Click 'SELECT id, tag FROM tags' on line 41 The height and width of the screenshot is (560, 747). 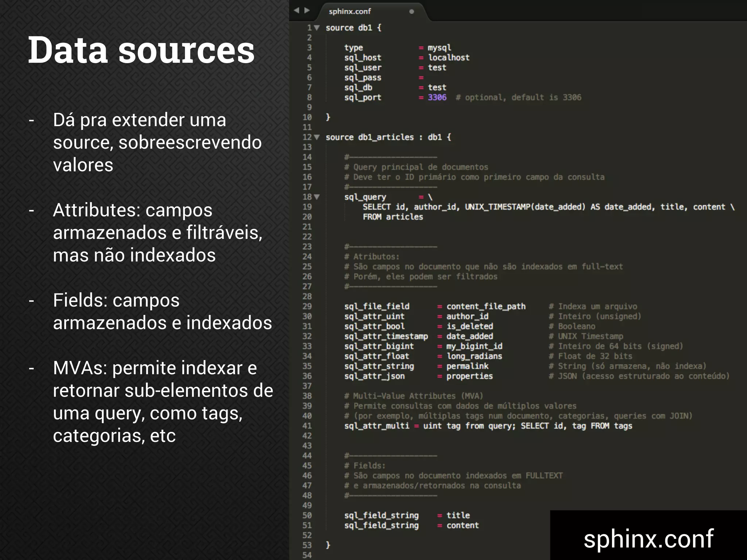coord(576,426)
